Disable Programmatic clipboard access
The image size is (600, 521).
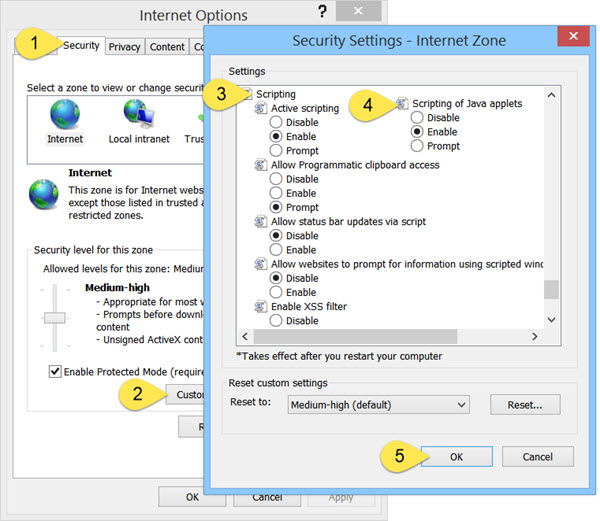click(276, 179)
